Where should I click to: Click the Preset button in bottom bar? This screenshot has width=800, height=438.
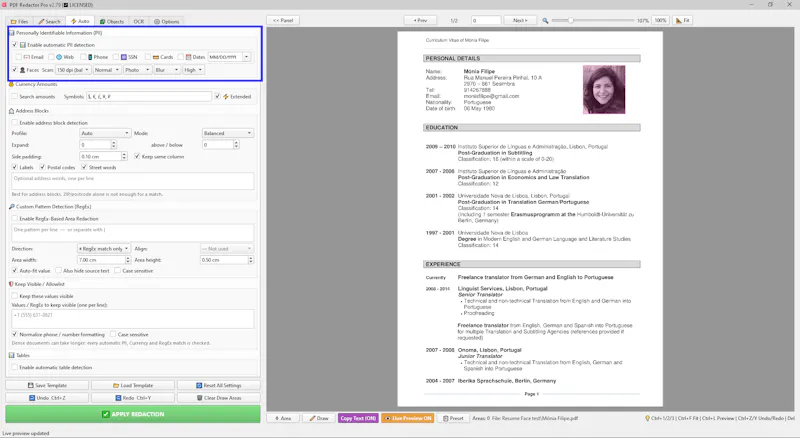point(453,418)
